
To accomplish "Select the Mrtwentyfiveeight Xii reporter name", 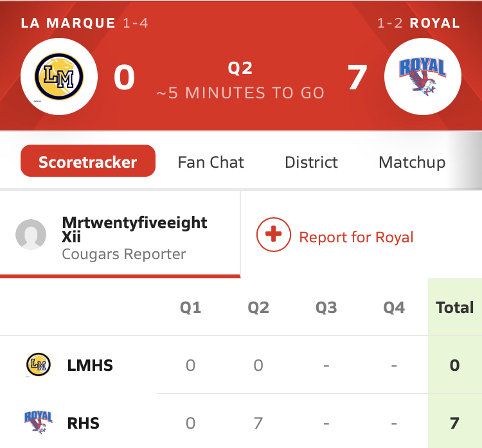I will pyautogui.click(x=134, y=229).
